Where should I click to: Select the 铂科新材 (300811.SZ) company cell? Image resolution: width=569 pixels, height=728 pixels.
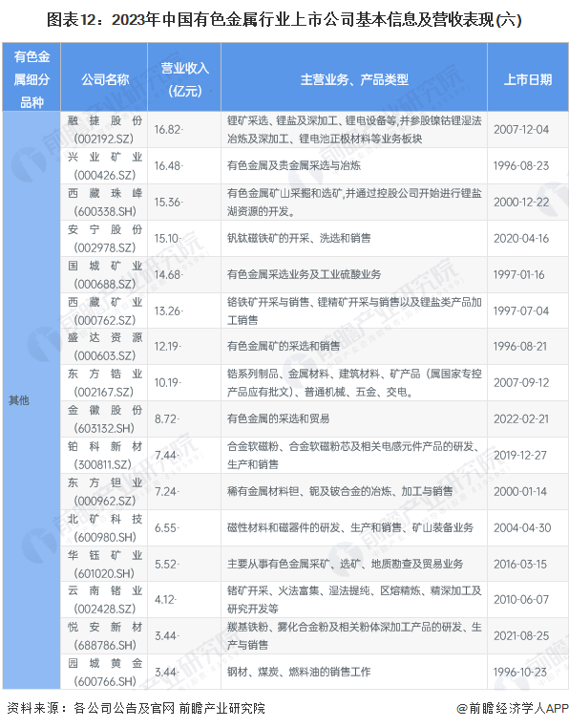pyautogui.click(x=104, y=455)
